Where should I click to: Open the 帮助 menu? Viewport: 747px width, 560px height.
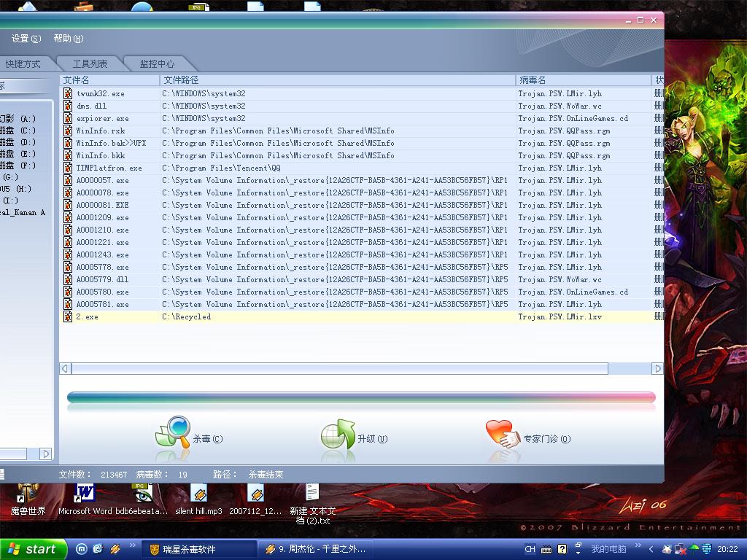pyautogui.click(x=68, y=39)
